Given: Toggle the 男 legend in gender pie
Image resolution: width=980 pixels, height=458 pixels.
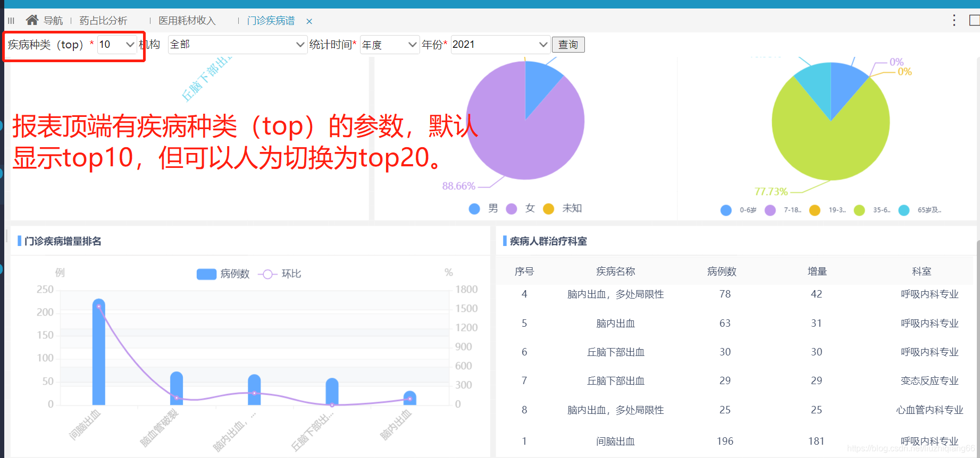Looking at the screenshot, I should pyautogui.click(x=483, y=208).
